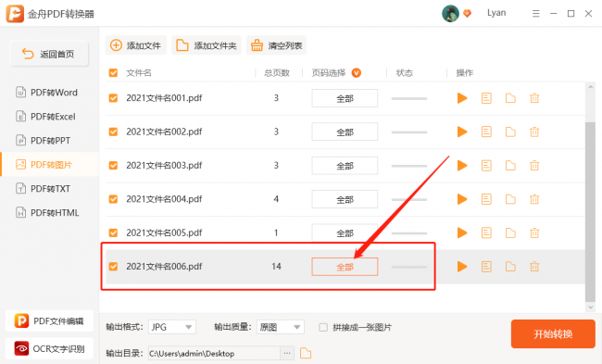
Task: Click 添加文件 button
Action: click(x=136, y=45)
